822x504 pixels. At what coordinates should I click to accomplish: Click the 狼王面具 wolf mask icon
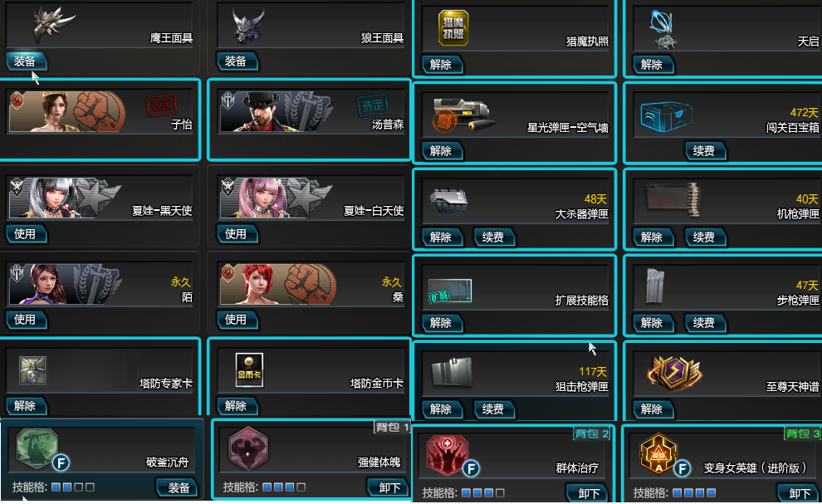[x=248, y=25]
